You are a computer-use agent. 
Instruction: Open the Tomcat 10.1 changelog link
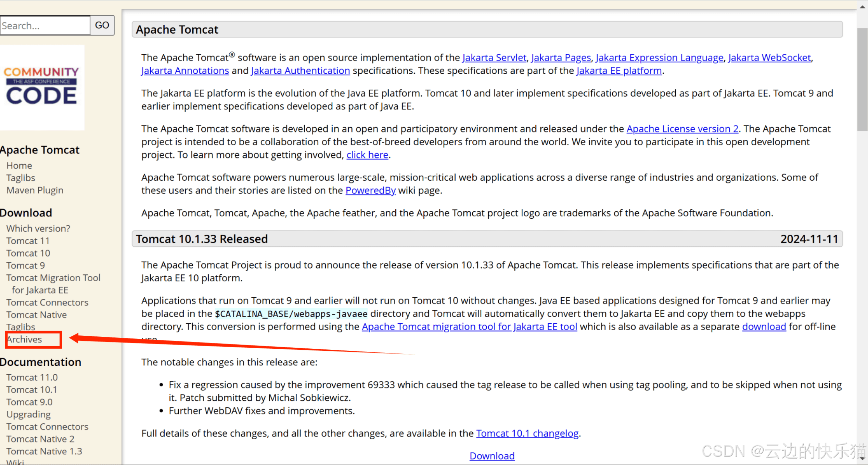tap(527, 433)
